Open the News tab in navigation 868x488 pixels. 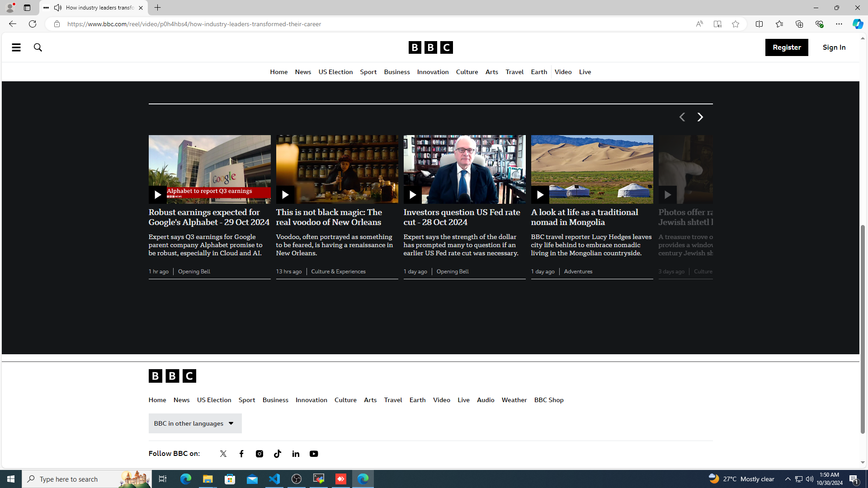(303, 72)
